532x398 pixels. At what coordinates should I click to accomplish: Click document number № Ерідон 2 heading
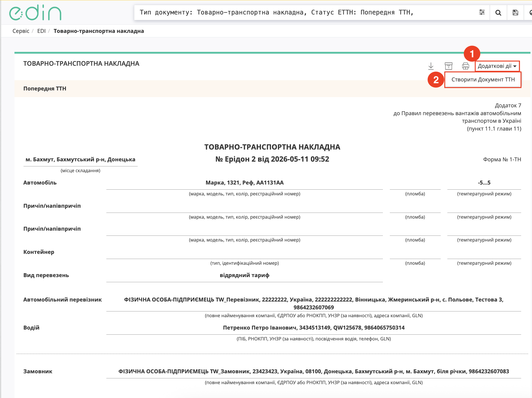tap(272, 159)
